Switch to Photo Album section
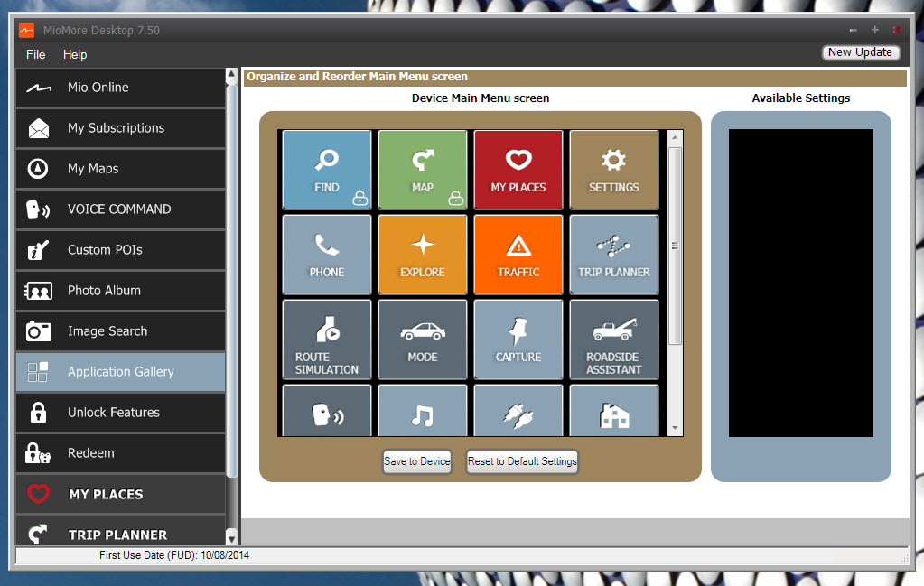The width and height of the screenshot is (924, 586). 120,291
